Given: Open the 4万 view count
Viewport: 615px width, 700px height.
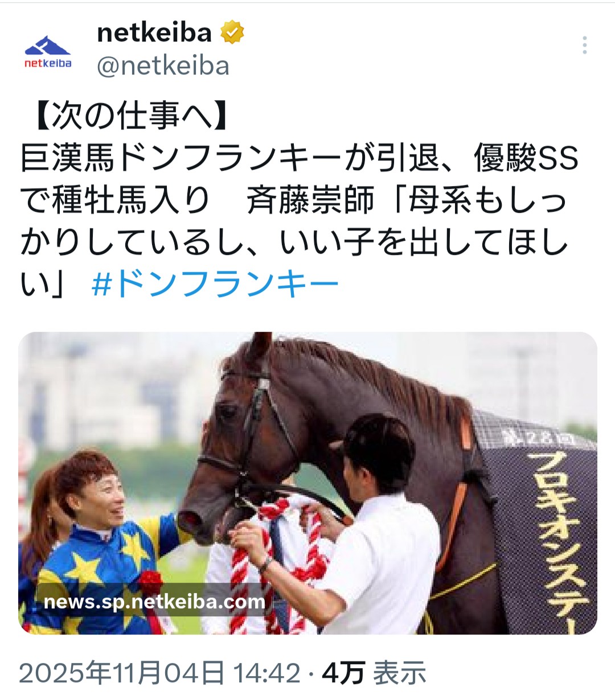Looking at the screenshot, I should (343, 674).
